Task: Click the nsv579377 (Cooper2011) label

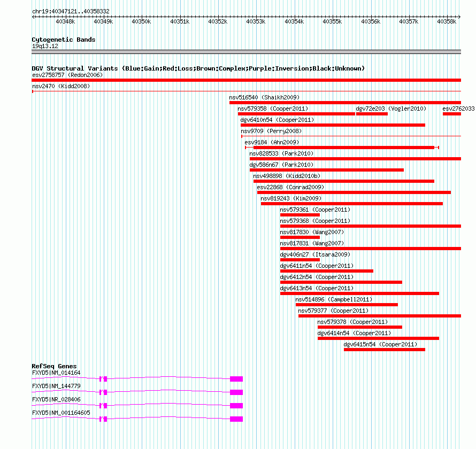Action: click(333, 311)
